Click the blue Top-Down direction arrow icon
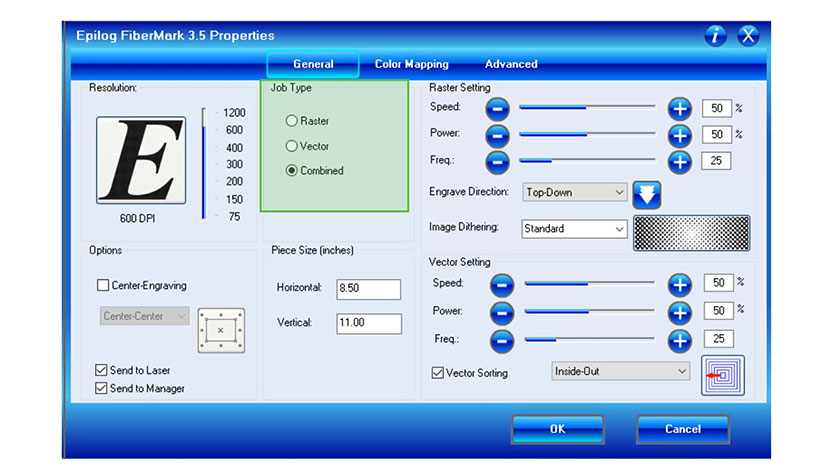Viewport: 830px width, 473px height. click(x=648, y=193)
